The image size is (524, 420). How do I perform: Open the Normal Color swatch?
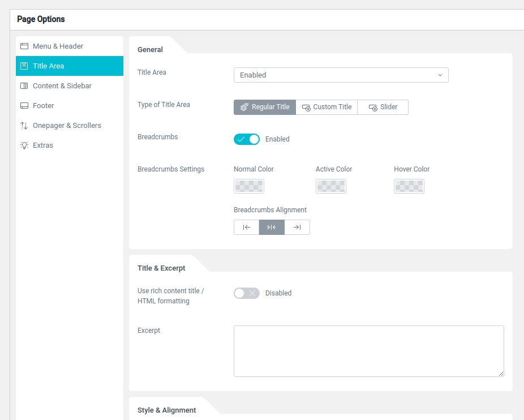pos(249,186)
